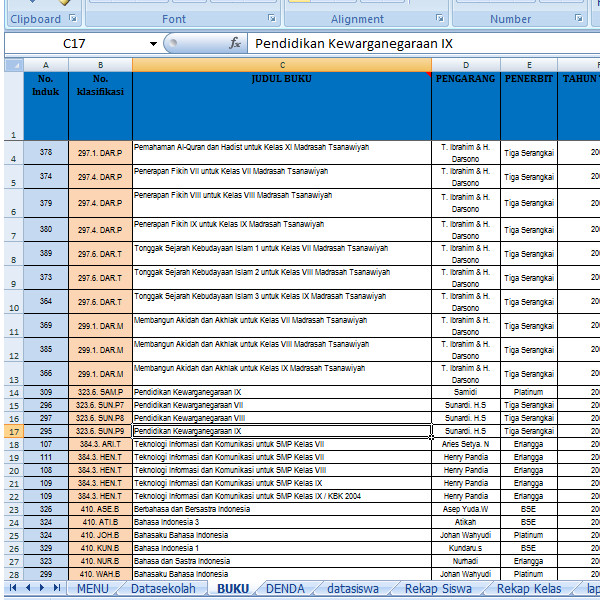Open the Font dialog launcher
The height and width of the screenshot is (600, 600).
[272, 18]
